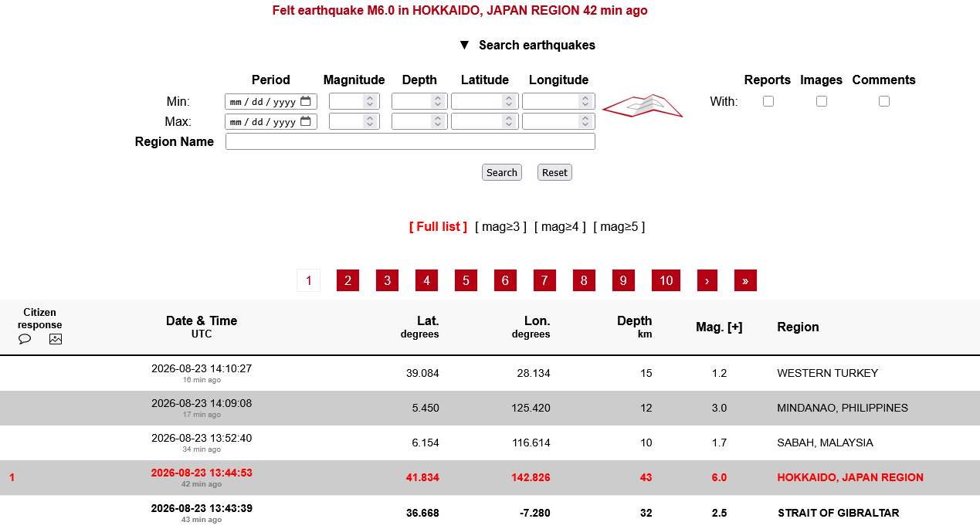Screen dimensions: 980x529
Task: Open the SABAH, MALAYSIA earthquake entry
Action: click(x=825, y=443)
